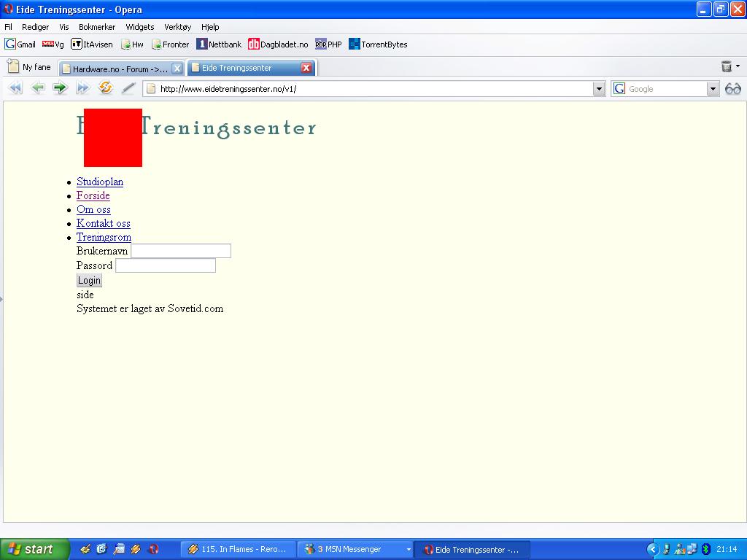Image resolution: width=747 pixels, height=560 pixels.
Task: Click the taskbar clock showing 21:14
Action: pos(727,550)
